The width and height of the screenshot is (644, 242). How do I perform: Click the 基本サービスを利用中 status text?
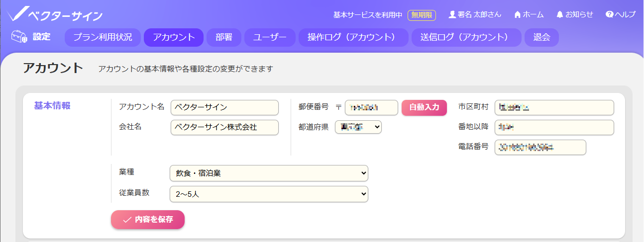click(x=368, y=15)
